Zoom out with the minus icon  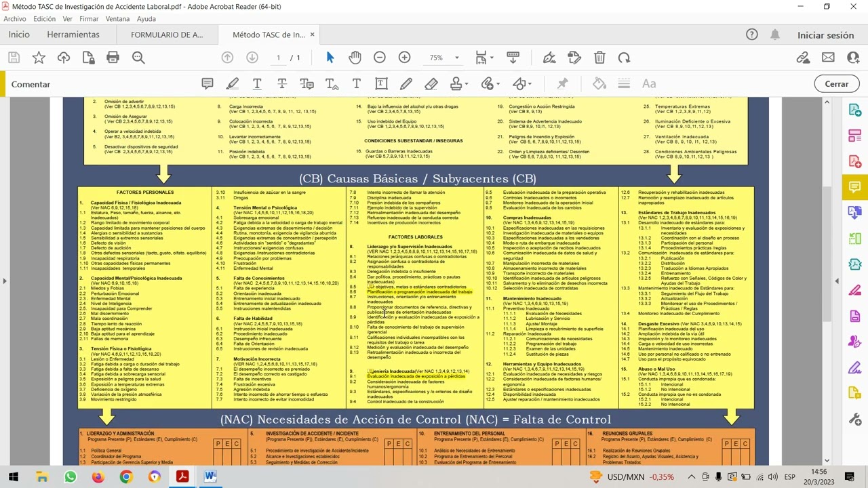coord(380,58)
